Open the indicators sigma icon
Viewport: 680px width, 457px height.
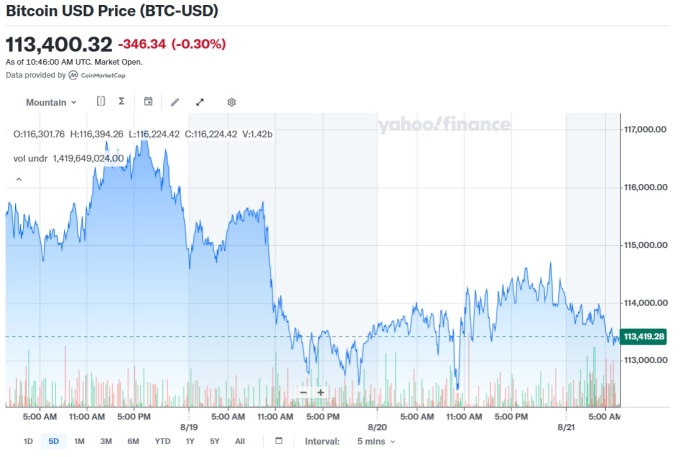121,102
